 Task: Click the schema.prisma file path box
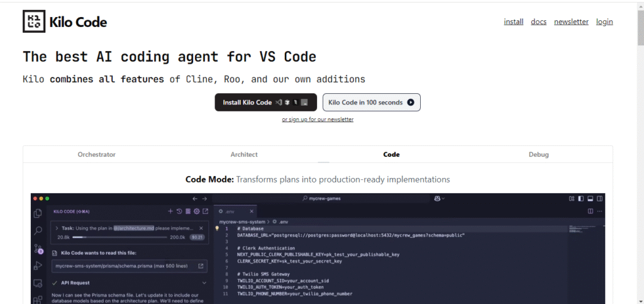130,266
